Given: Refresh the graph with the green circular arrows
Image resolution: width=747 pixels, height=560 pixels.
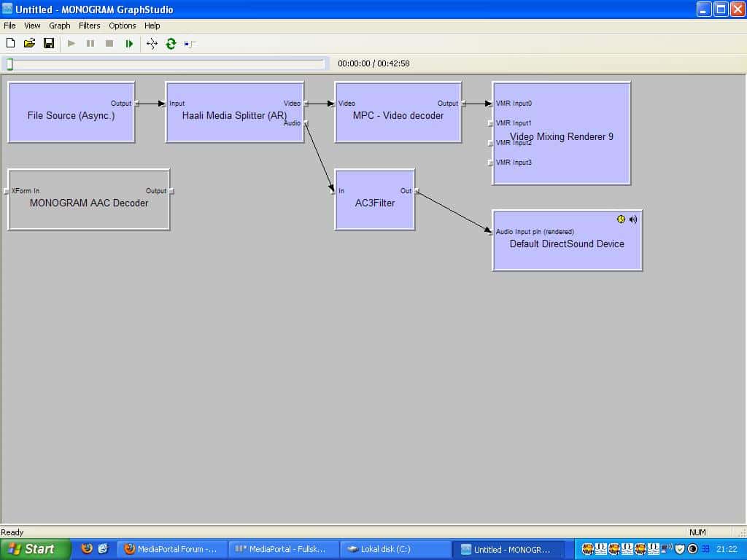Looking at the screenshot, I should (171, 44).
